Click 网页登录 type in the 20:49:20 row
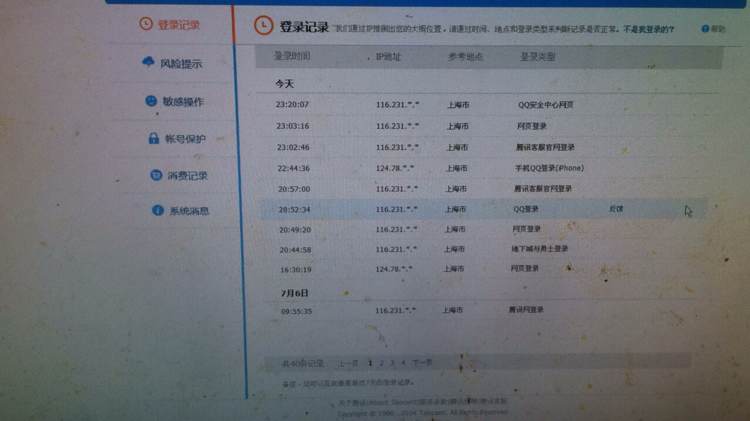The width and height of the screenshot is (750, 421). pos(526,229)
